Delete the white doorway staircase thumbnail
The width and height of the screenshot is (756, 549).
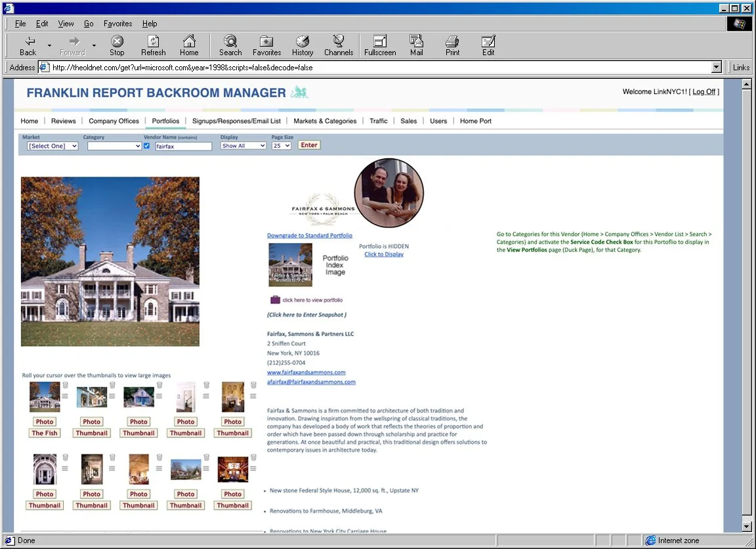(x=206, y=385)
